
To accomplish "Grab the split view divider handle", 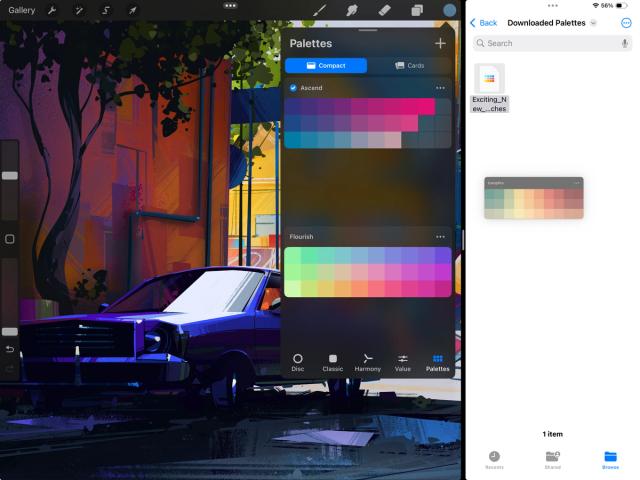I will pos(463,240).
